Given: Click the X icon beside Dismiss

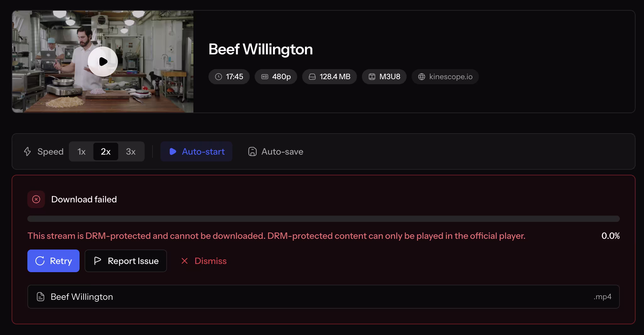Looking at the screenshot, I should [x=185, y=261].
